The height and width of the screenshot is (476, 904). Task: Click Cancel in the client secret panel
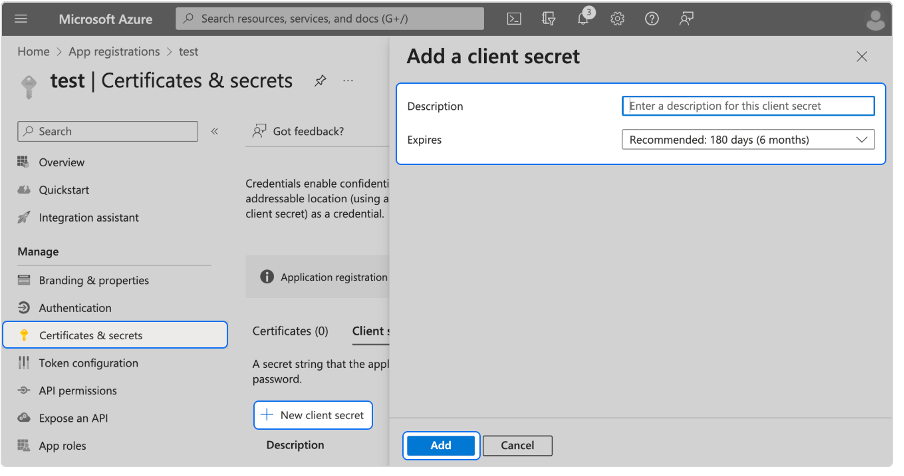(517, 445)
